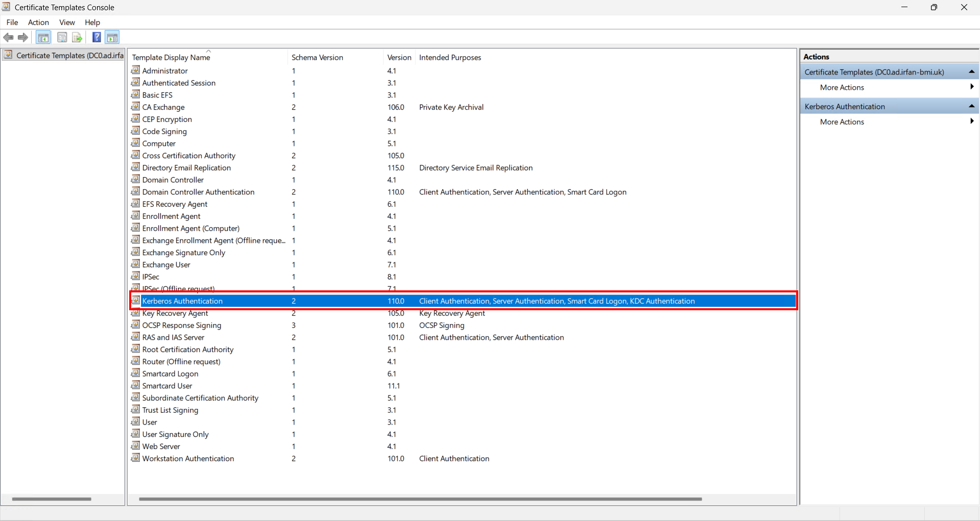The height and width of the screenshot is (521, 980).
Task: Click the template list horizontal scrollbar
Action: 420,499
